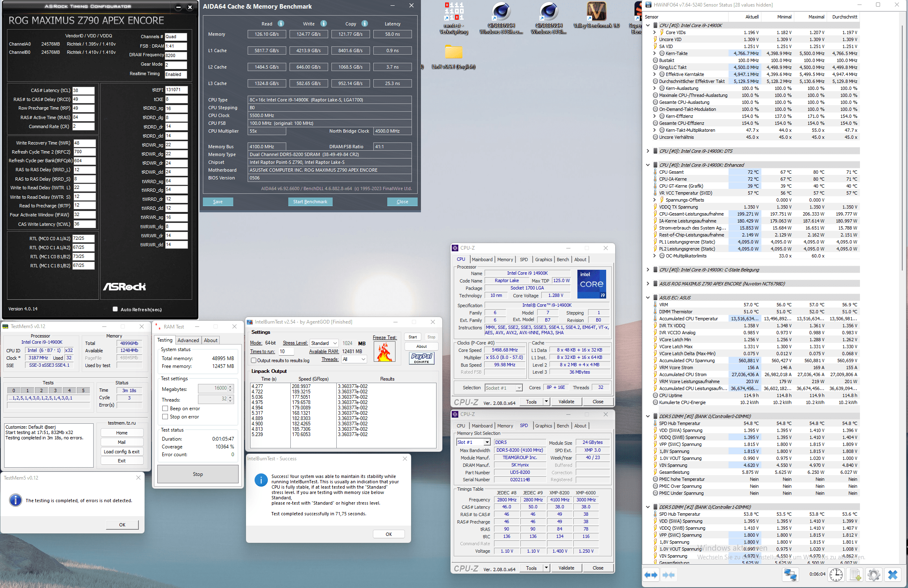This screenshot has width=908, height=588.
Task: Check Output results to results.log
Action: pyautogui.click(x=254, y=361)
